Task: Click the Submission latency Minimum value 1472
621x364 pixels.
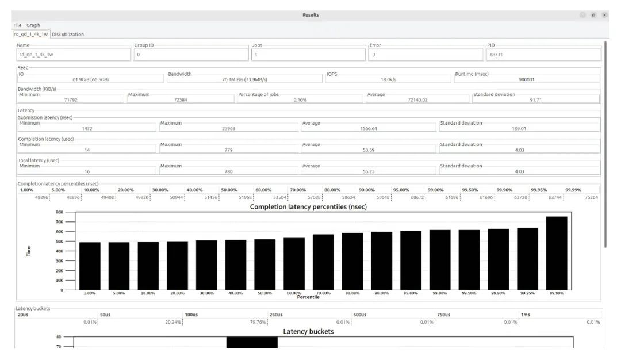Action: point(87,129)
